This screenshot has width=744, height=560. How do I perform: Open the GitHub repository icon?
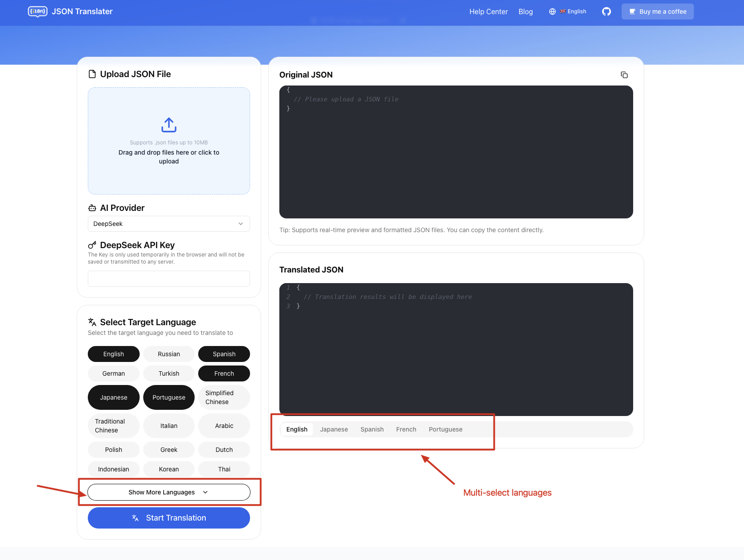pos(606,12)
